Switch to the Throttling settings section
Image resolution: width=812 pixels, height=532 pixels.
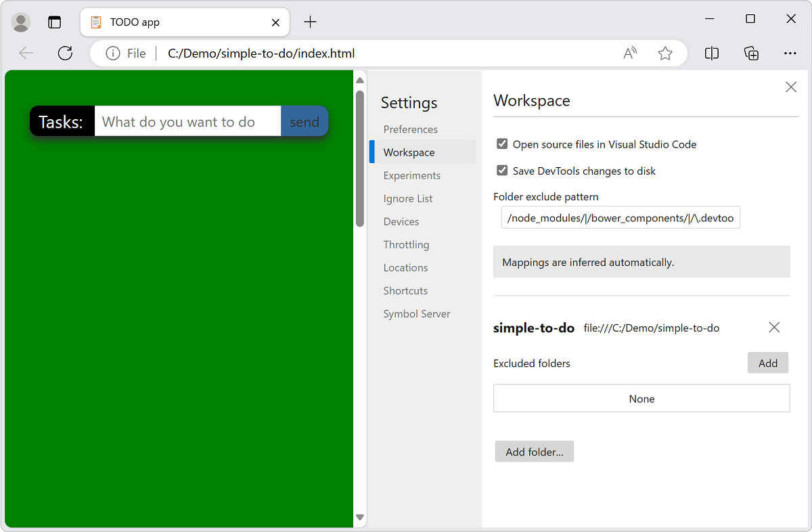(x=406, y=244)
